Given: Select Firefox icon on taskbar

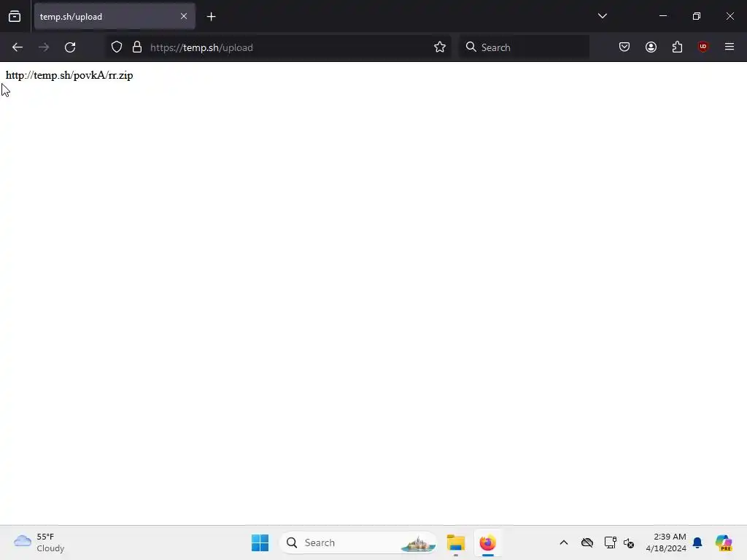Looking at the screenshot, I should click(488, 542).
